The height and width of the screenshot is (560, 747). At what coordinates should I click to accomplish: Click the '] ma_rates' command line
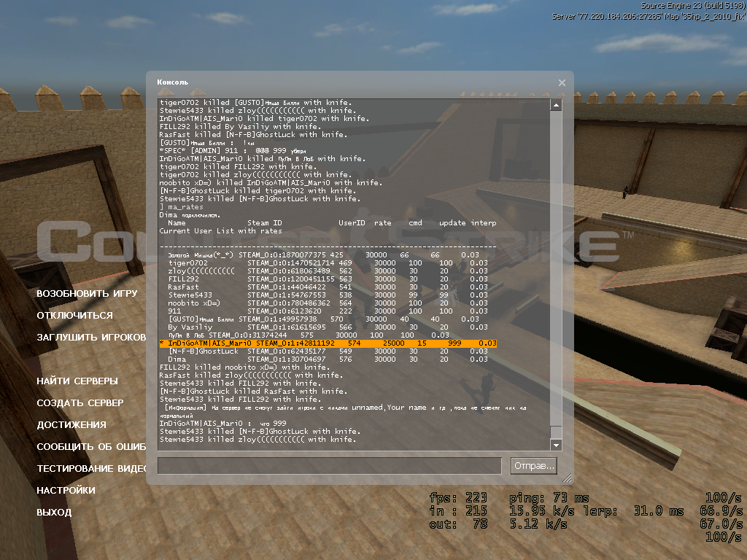pos(182,206)
